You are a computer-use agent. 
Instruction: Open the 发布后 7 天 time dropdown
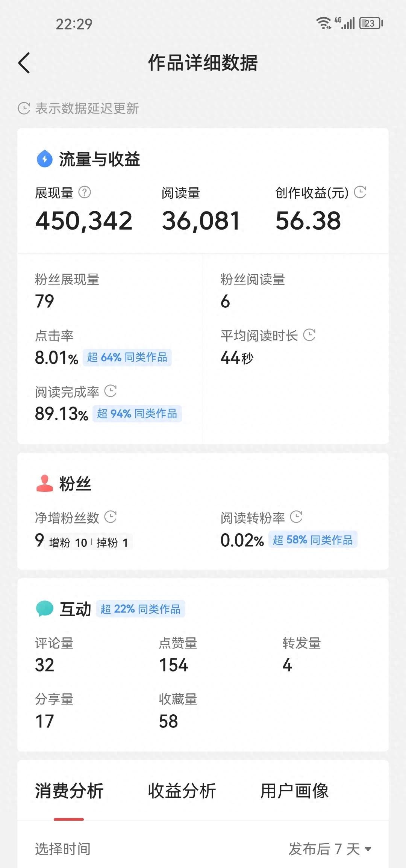click(x=330, y=849)
